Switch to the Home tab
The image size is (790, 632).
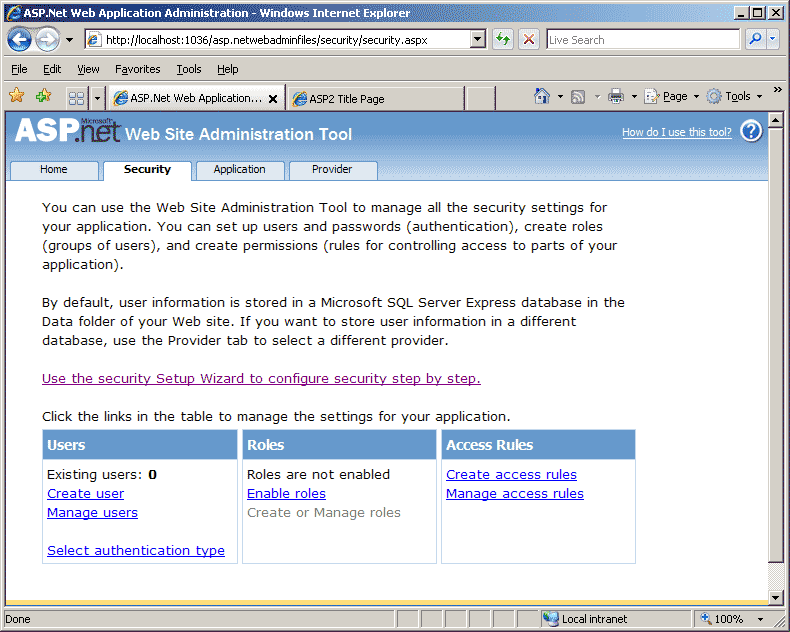click(x=54, y=170)
